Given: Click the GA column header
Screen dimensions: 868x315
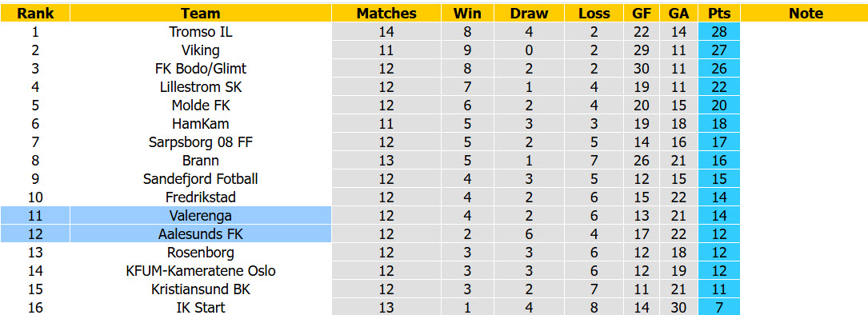Looking at the screenshot, I should pyautogui.click(x=678, y=14).
